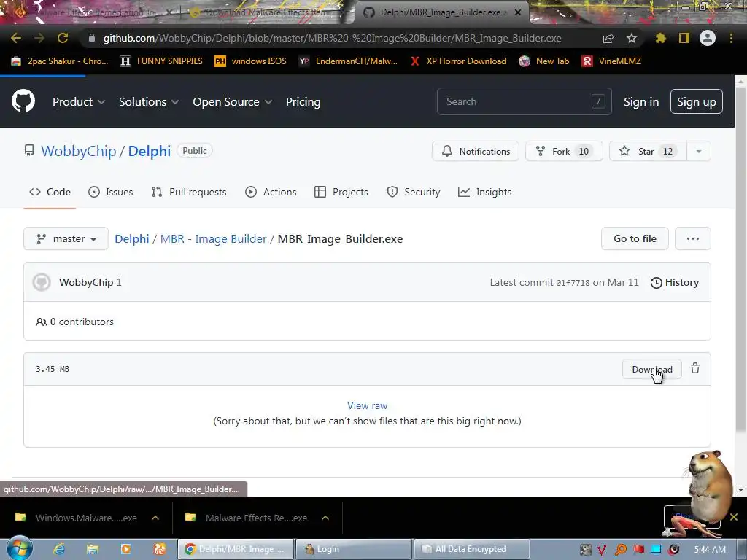Viewport: 747px width, 560px height.
Task: Open the Issues tab
Action: (x=111, y=192)
